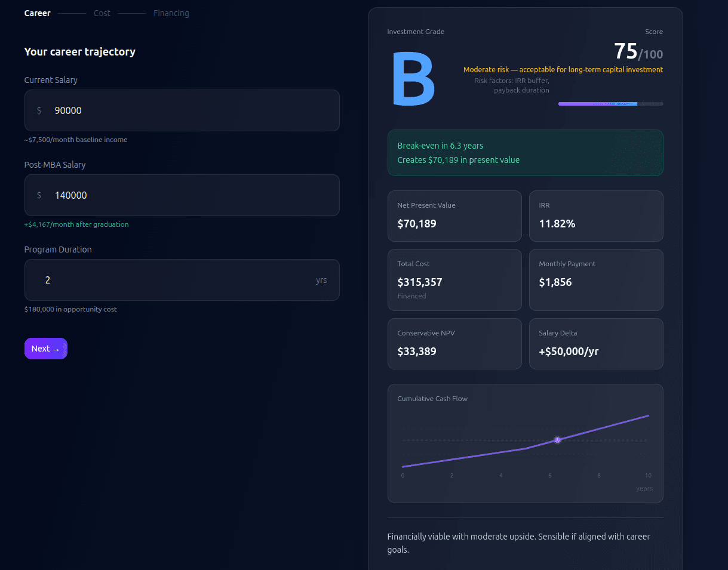This screenshot has width=728, height=570.
Task: Select the IRR metric card
Action: coord(595,216)
